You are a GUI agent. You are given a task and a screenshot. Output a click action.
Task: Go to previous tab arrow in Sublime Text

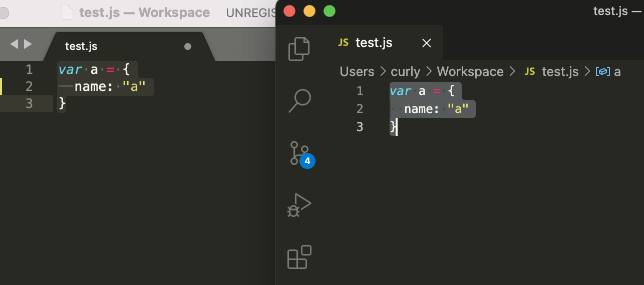14,44
